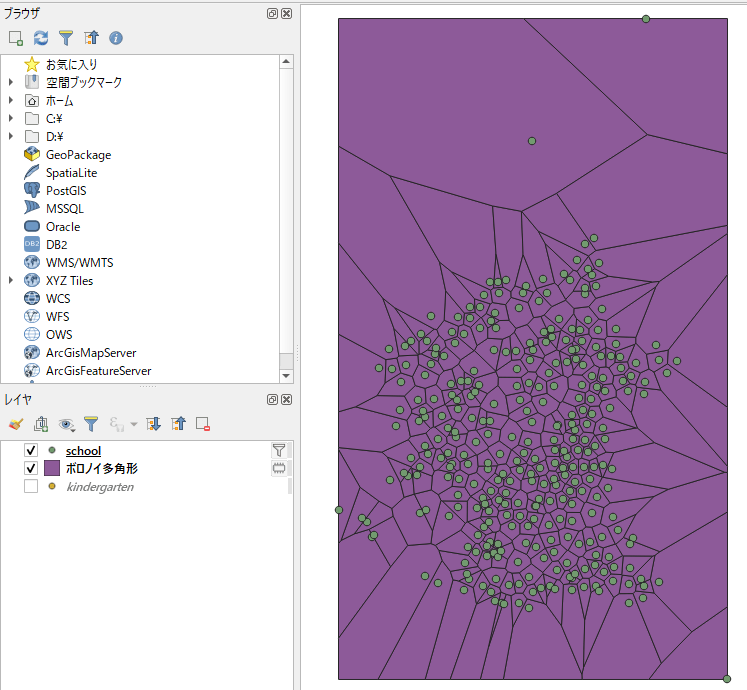Uncheck ボロノイ多角形 layer visibility checkbox
The width and height of the screenshot is (747, 690).
pos(31,468)
